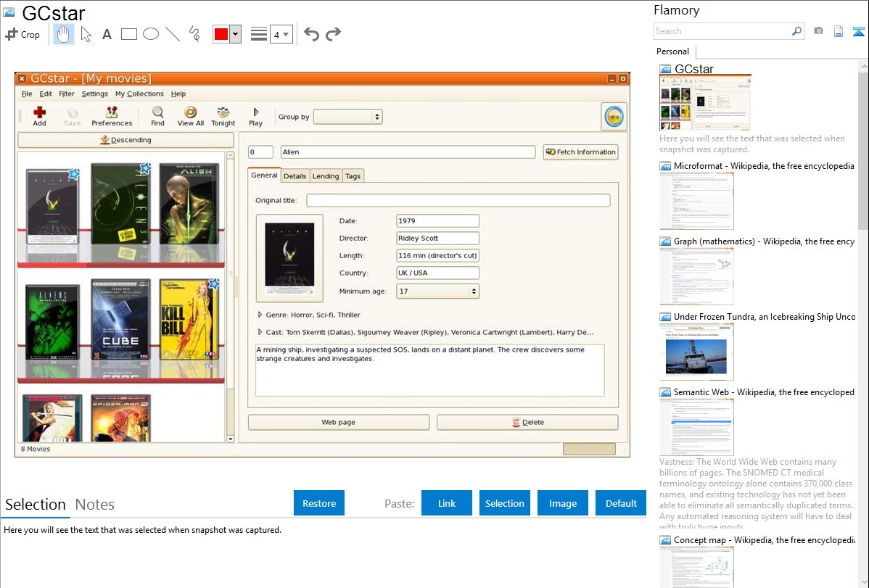This screenshot has width=869, height=588.
Task: Click the search magnifier icon
Action: 797,31
